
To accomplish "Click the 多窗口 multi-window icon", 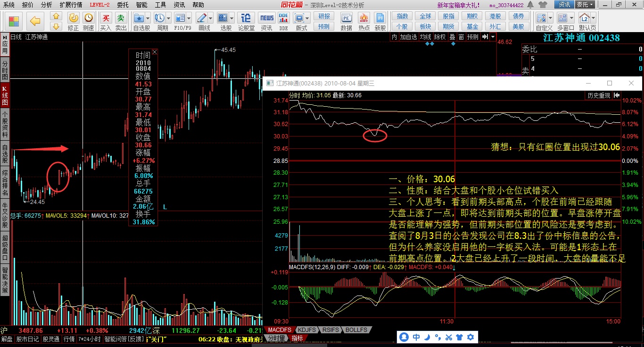I will tap(563, 18).
